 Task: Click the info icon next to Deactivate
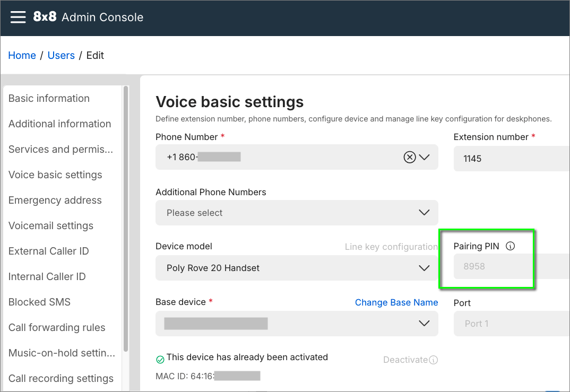[434, 360]
